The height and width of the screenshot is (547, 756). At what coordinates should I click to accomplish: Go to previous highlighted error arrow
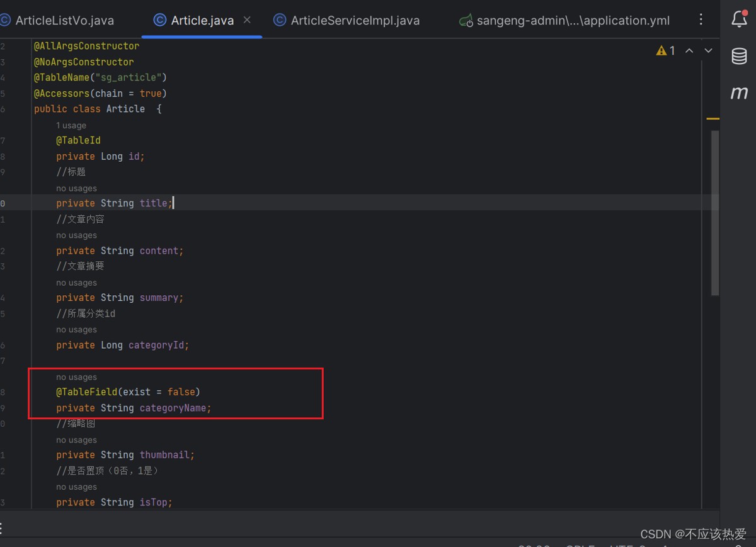click(689, 51)
